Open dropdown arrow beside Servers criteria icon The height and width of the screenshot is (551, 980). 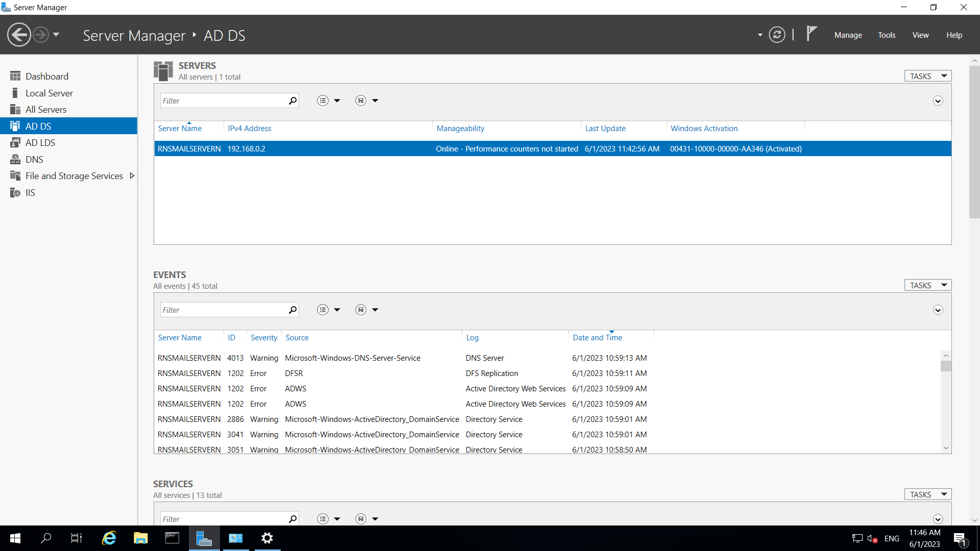pos(337,101)
